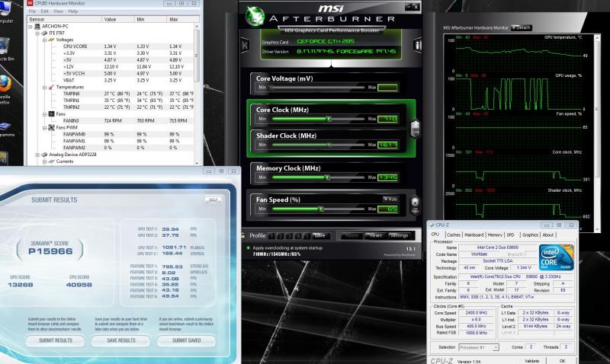Collapse the Fans PWM tree node
Viewport: 610px width, 364px height.
44,127
